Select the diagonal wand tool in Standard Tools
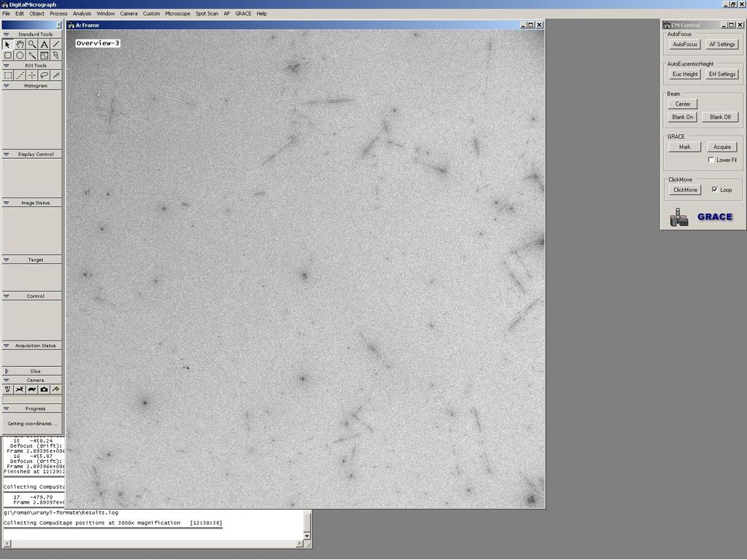747x560 pixels. 32,55
